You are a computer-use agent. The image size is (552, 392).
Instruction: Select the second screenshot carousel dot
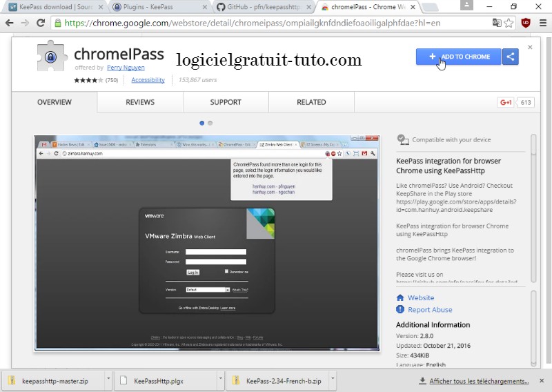coord(210,123)
